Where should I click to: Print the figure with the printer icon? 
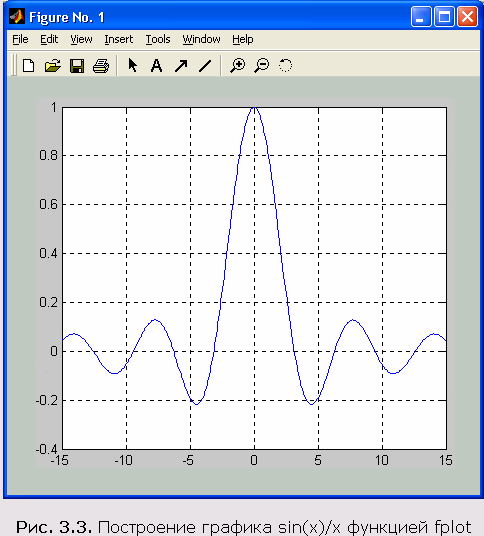pos(101,65)
